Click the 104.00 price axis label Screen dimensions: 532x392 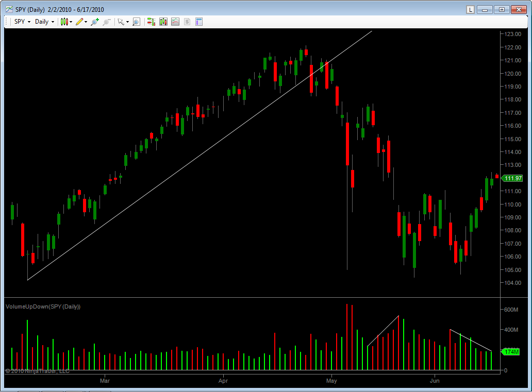tap(512, 283)
